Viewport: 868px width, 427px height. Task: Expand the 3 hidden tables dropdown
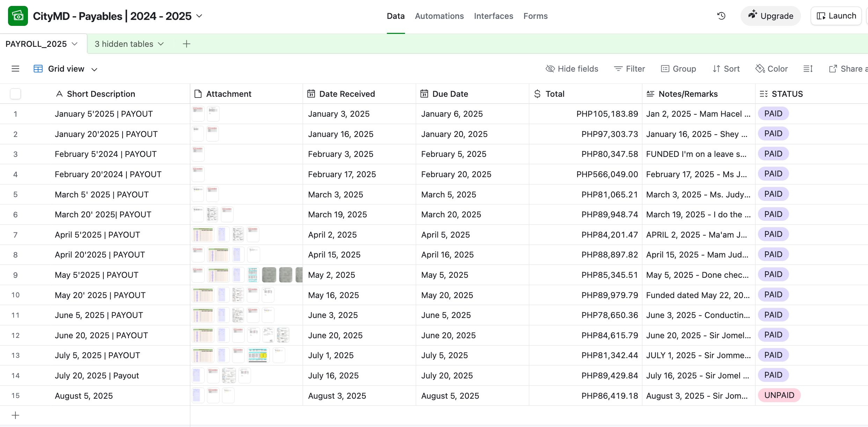[129, 44]
